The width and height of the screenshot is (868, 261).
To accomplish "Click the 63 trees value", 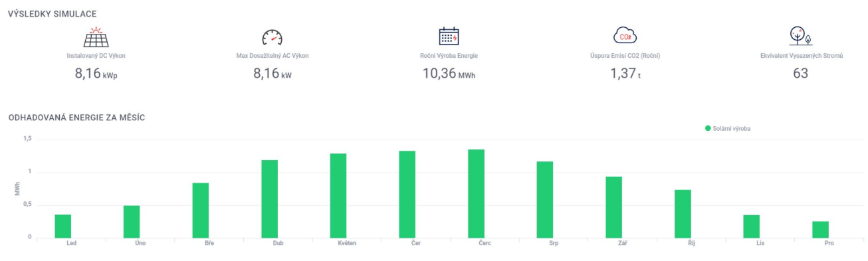I will coord(801,74).
